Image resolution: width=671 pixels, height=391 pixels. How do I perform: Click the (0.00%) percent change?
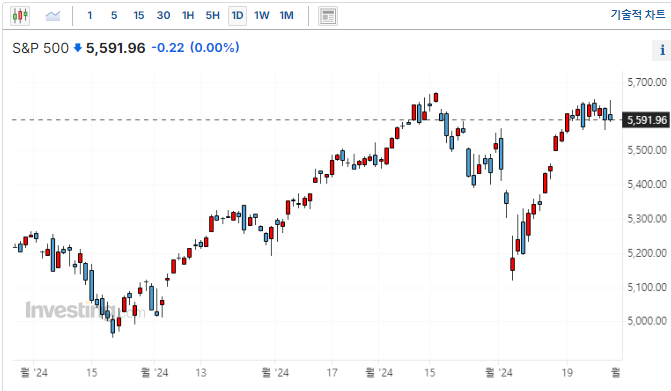(x=214, y=47)
